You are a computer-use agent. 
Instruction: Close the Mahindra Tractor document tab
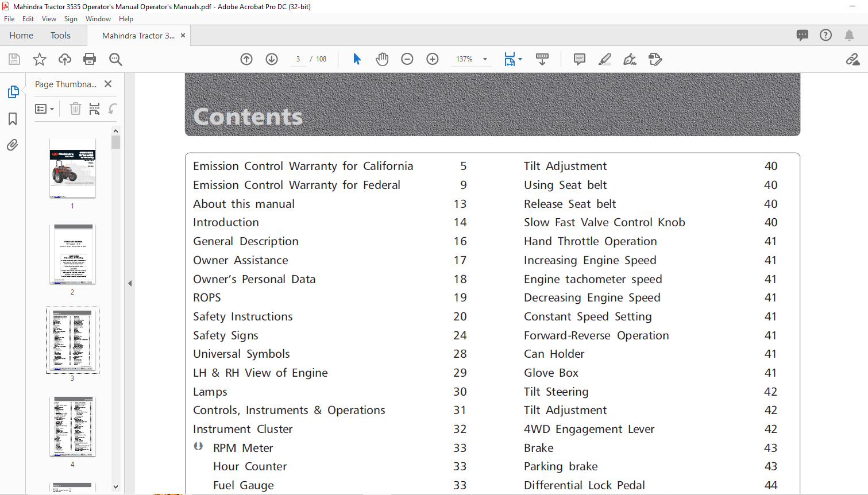pos(183,36)
